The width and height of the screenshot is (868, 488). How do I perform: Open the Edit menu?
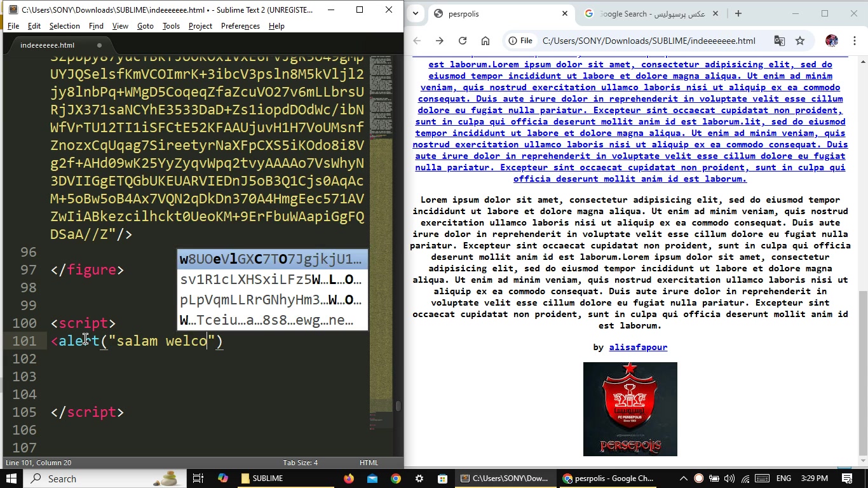pyautogui.click(x=34, y=26)
